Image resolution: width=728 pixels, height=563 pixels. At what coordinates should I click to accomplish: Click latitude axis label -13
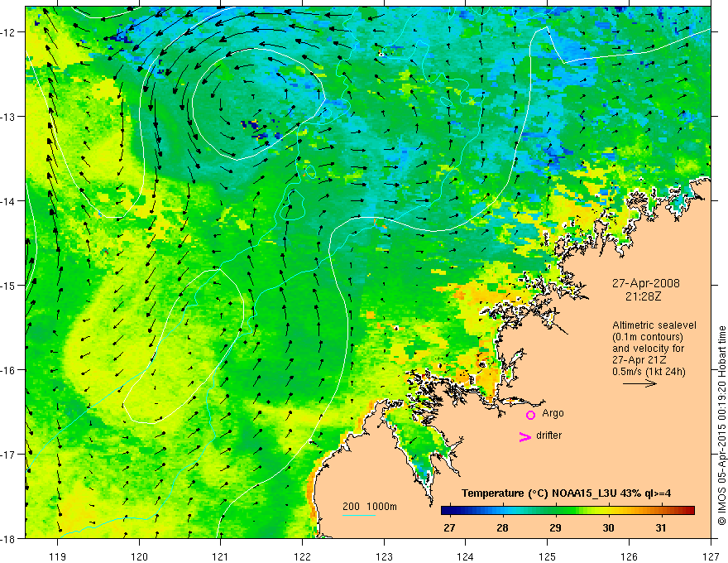click(x=8, y=117)
